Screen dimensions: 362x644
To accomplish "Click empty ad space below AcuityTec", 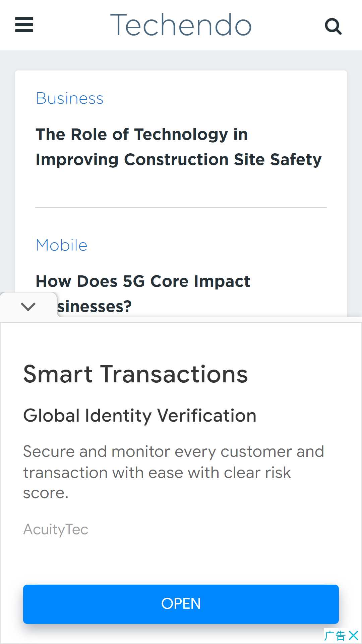I will [x=181, y=561].
